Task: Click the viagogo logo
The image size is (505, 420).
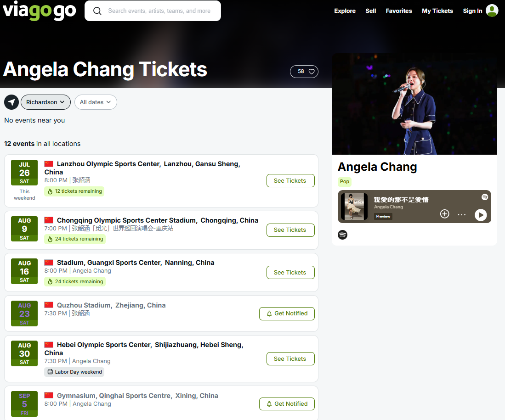Action: pyautogui.click(x=39, y=11)
